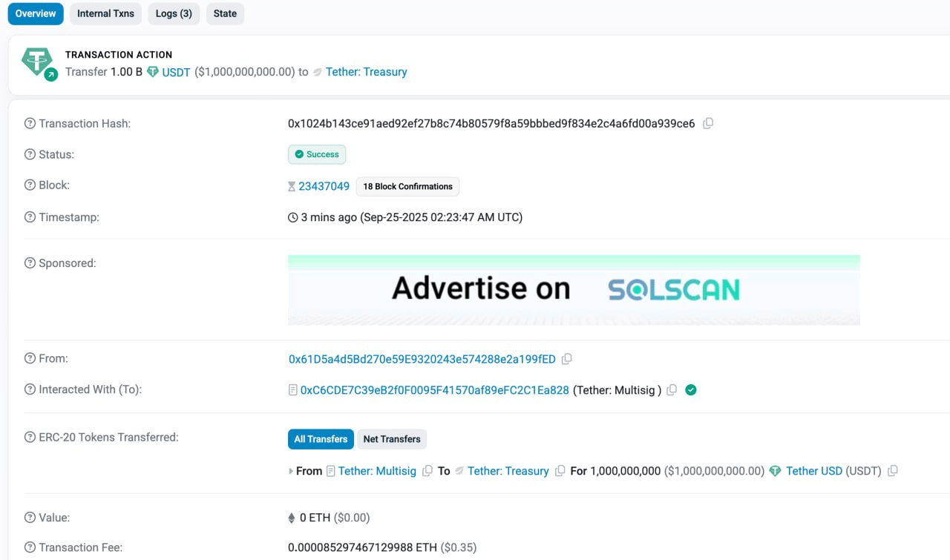Select the All Transfers toggle
The height and width of the screenshot is (560, 950).
coord(321,439)
